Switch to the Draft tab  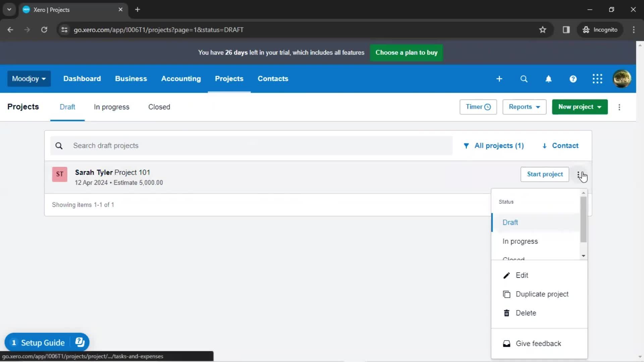click(x=67, y=107)
